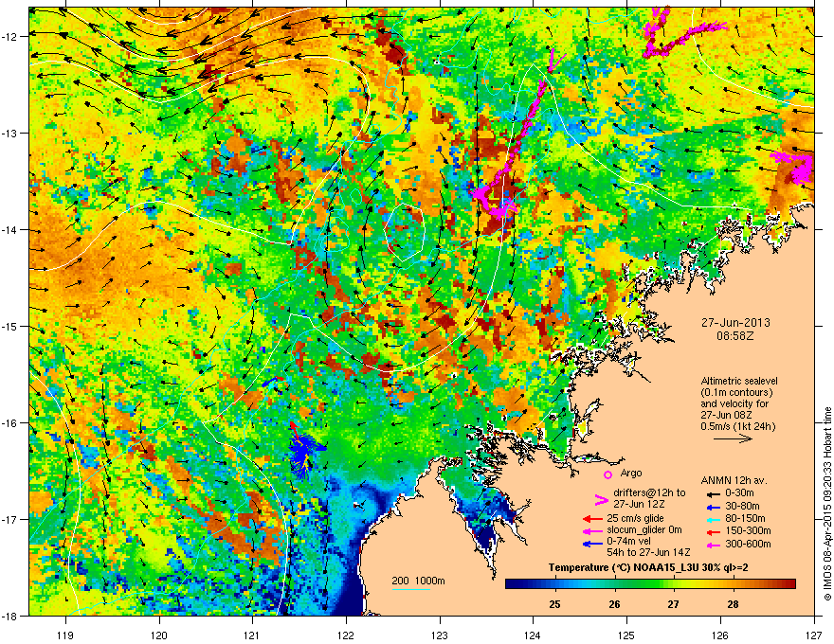Click the 126 longitude axis label
This screenshot has width=834, height=644.
[720, 635]
